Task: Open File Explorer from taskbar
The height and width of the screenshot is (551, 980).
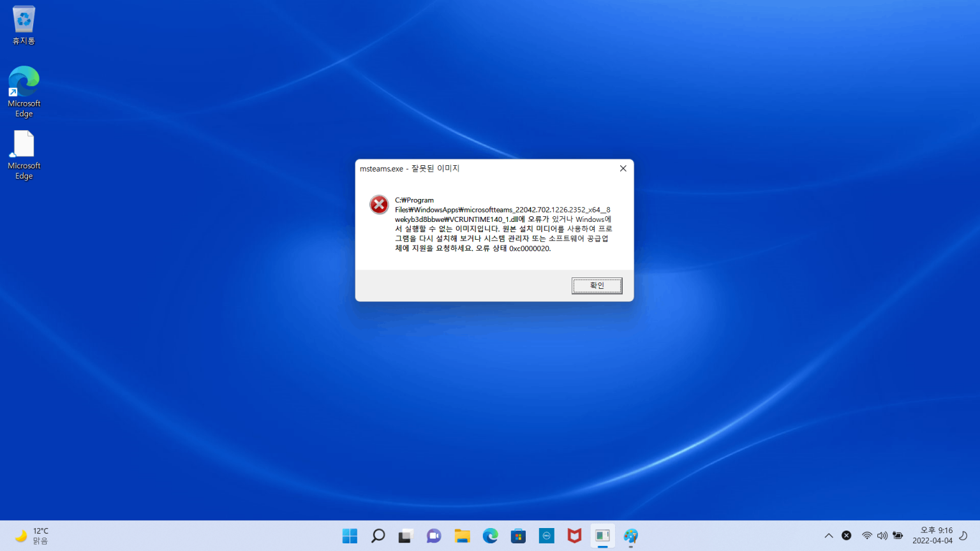Action: coord(462,536)
